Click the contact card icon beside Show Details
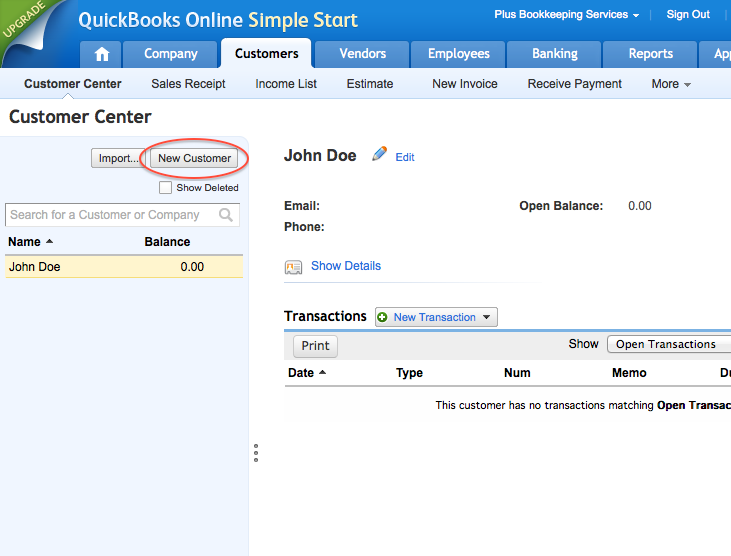The width and height of the screenshot is (731, 556). pos(293,267)
